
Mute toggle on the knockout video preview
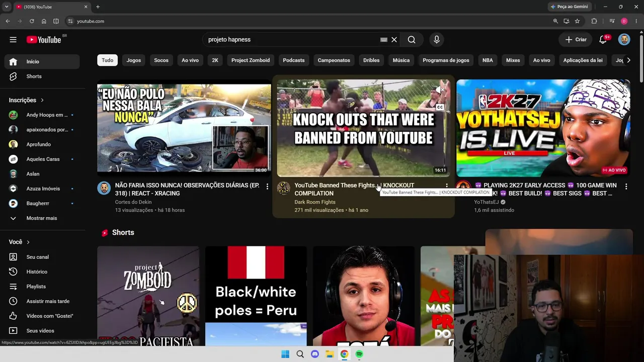[x=440, y=89]
